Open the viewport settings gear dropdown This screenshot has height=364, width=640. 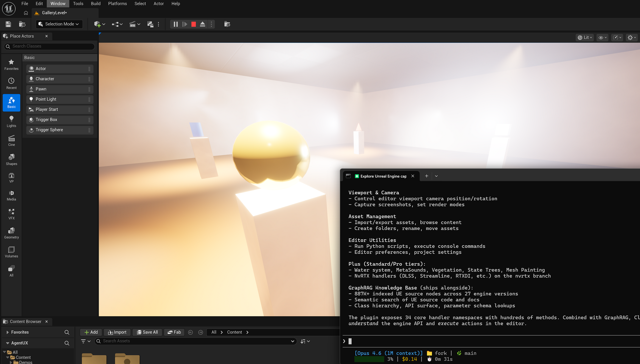[x=631, y=37]
